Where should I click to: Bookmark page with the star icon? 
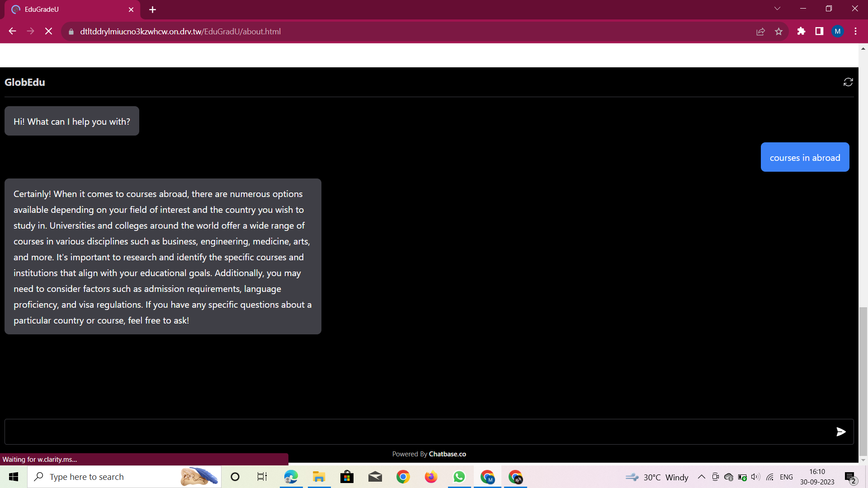coord(778,32)
